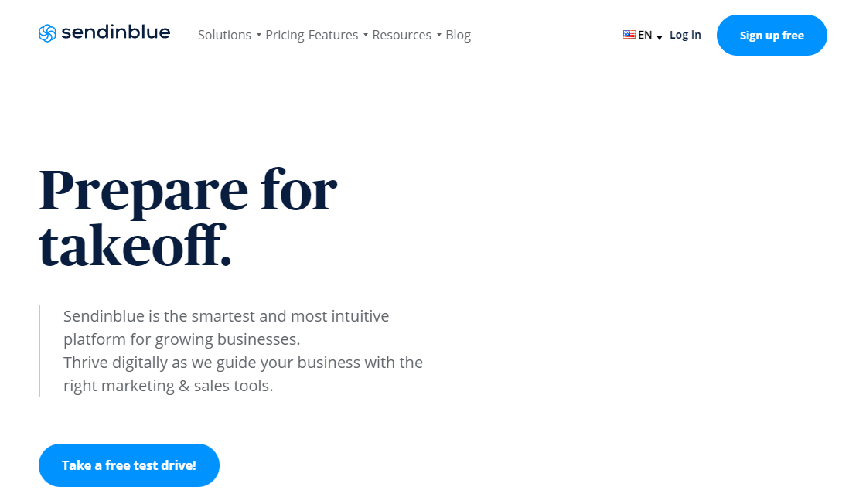
Task: Click the Thrive digitally sentence text
Action: point(243,373)
